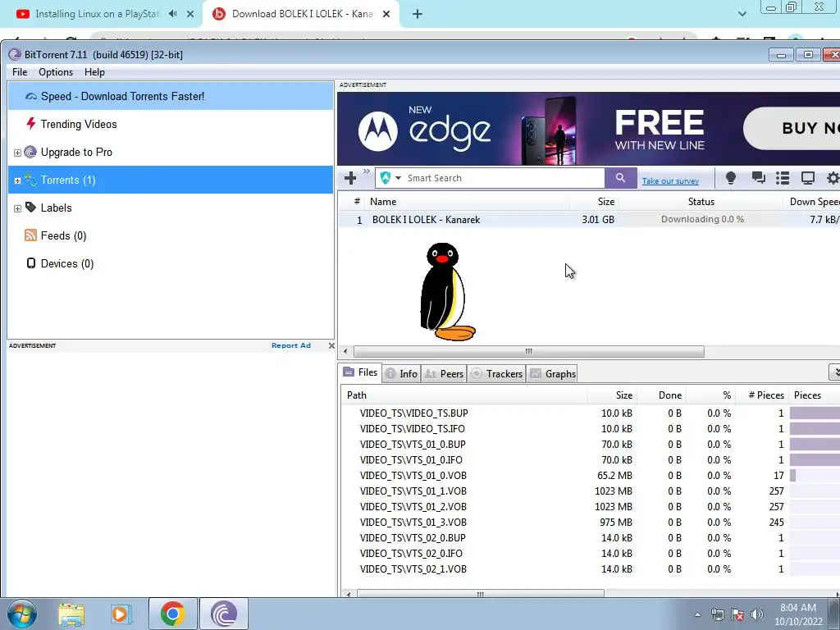Click torrent list horizontal scrollbar
Screen dimensions: 840x630
point(529,351)
